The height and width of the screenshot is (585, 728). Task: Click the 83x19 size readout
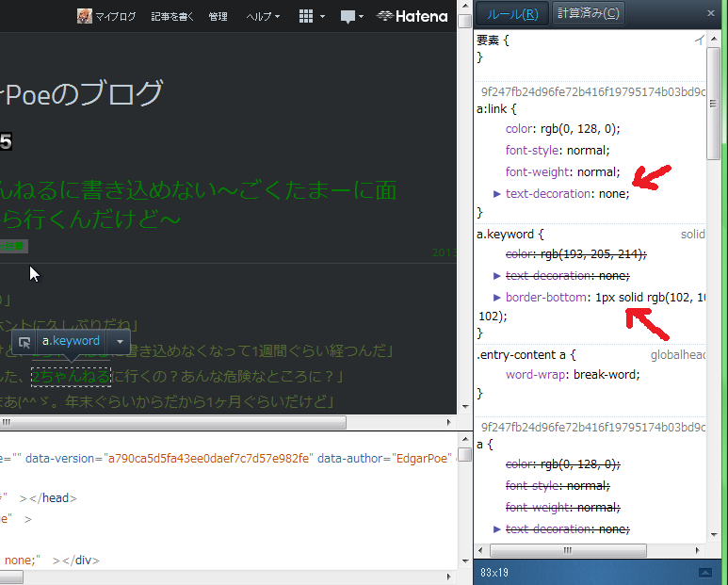coord(494,573)
